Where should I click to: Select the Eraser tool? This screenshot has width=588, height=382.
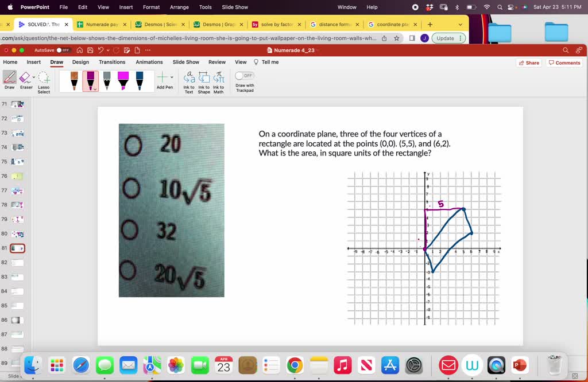[x=26, y=80]
